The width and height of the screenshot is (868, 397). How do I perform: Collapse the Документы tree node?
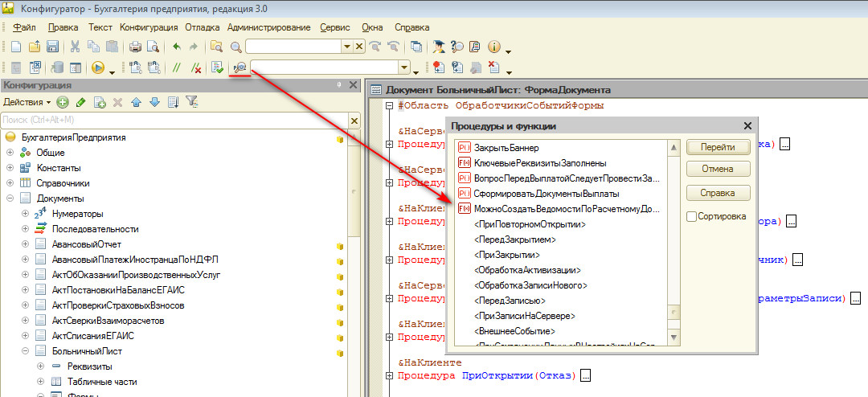pos(10,198)
